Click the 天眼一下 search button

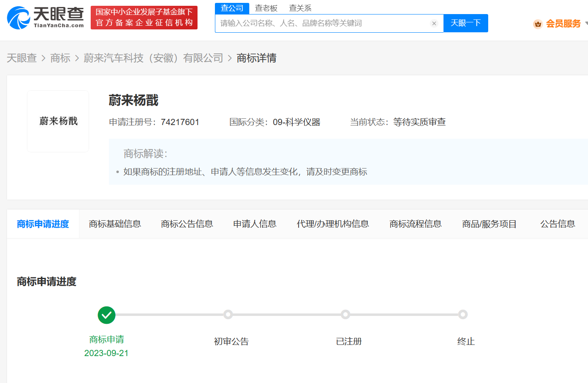[465, 23]
